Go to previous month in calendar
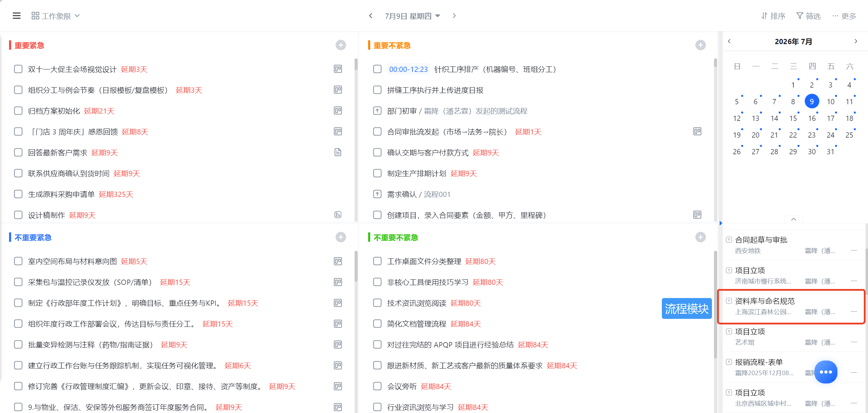Image resolution: width=868 pixels, height=413 pixels. click(x=729, y=41)
